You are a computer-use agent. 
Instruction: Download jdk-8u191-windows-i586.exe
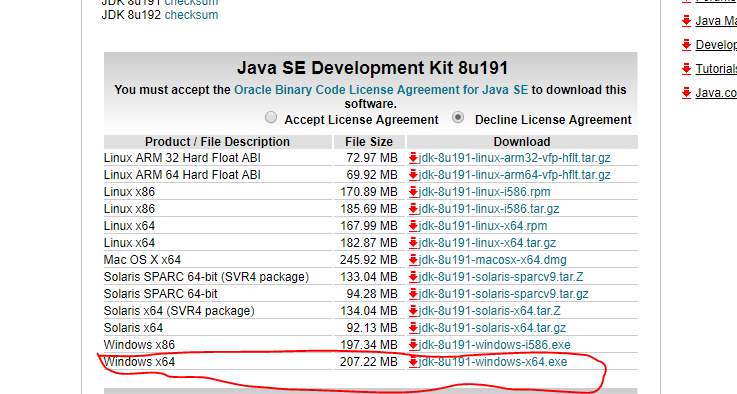coord(494,345)
